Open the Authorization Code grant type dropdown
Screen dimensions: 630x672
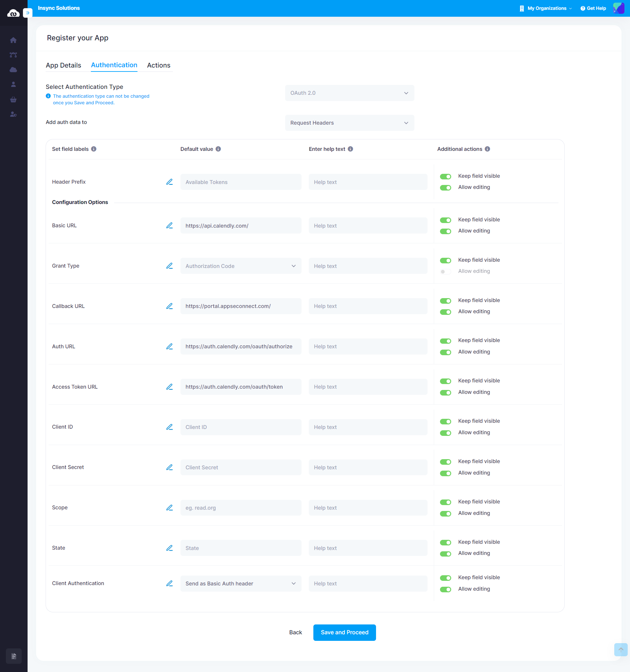241,266
